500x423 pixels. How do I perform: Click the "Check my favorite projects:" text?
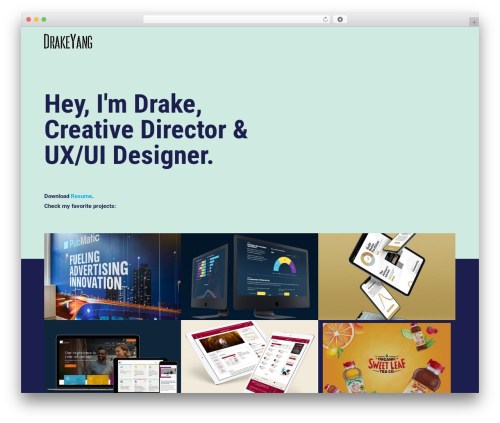tap(80, 206)
